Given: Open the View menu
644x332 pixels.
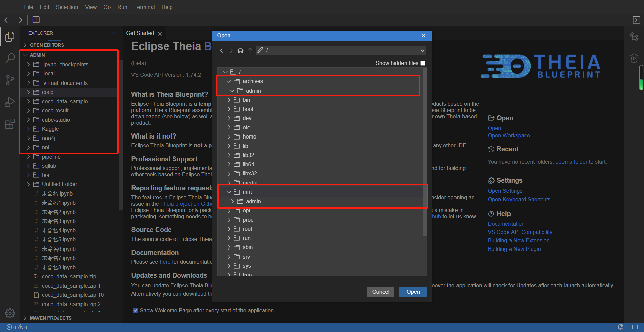Looking at the screenshot, I should point(91,7).
